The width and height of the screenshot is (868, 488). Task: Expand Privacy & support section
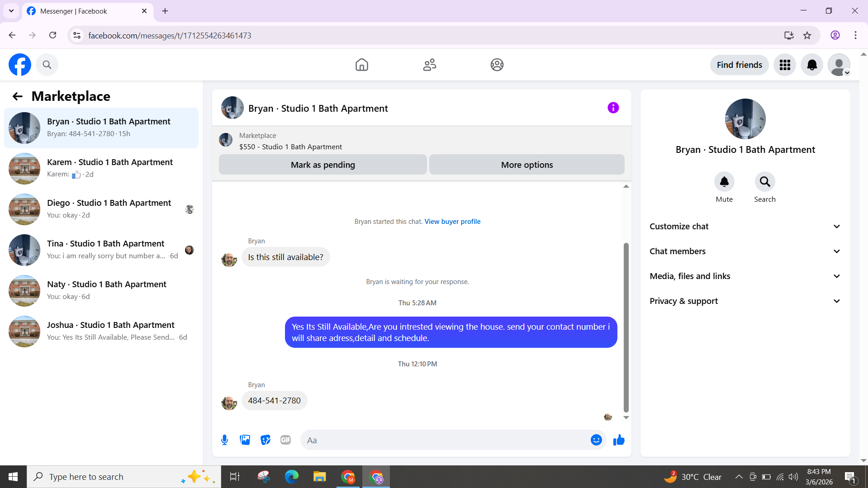tap(745, 301)
